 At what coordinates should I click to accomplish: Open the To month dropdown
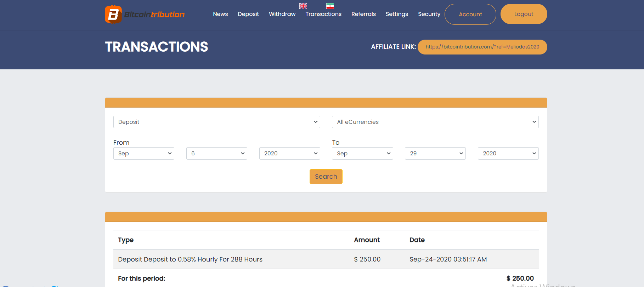coord(362,153)
